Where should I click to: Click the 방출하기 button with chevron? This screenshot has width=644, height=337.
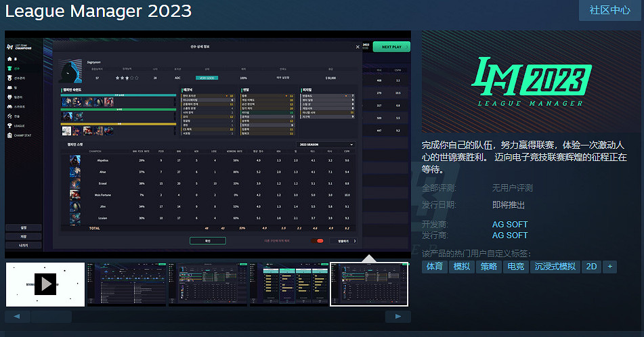click(345, 240)
